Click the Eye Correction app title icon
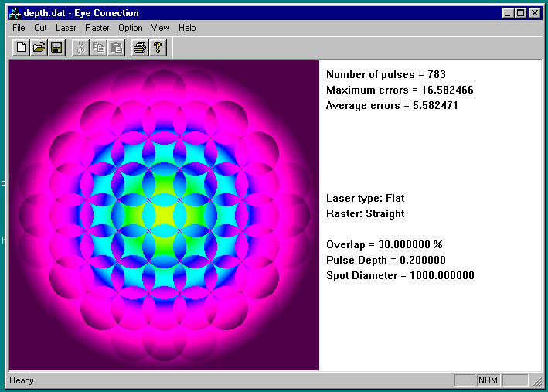This screenshot has width=548, height=392. 15,13
